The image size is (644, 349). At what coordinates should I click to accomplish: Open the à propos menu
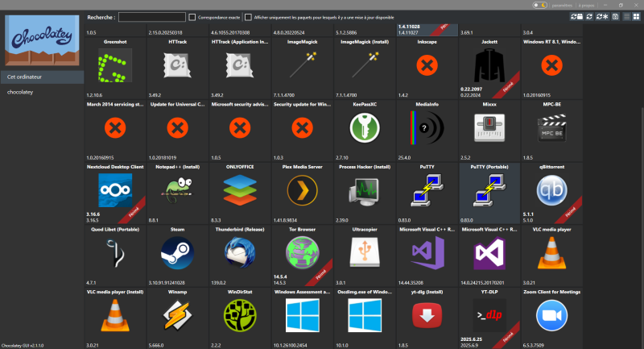tap(586, 6)
